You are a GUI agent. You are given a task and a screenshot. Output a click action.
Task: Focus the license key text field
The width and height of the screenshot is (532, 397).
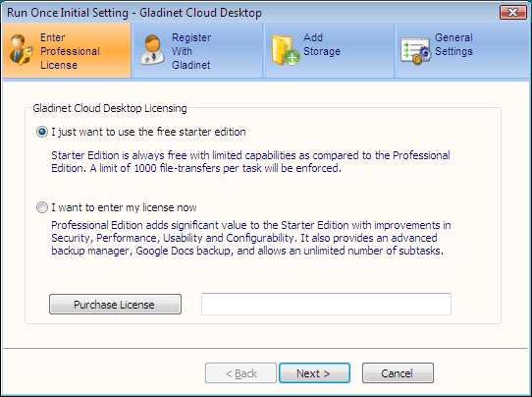pos(326,305)
